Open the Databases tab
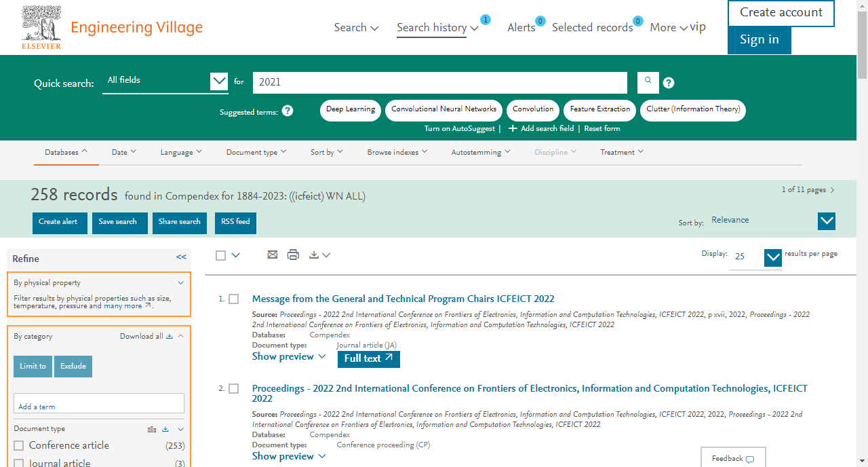The height and width of the screenshot is (467, 868). click(66, 152)
